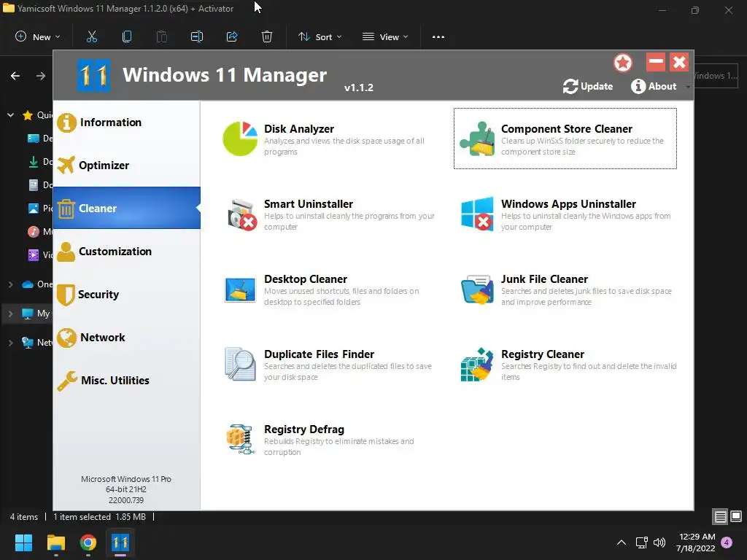Expand the Network tree node in Explorer
The width and height of the screenshot is (747, 560).
[10, 343]
